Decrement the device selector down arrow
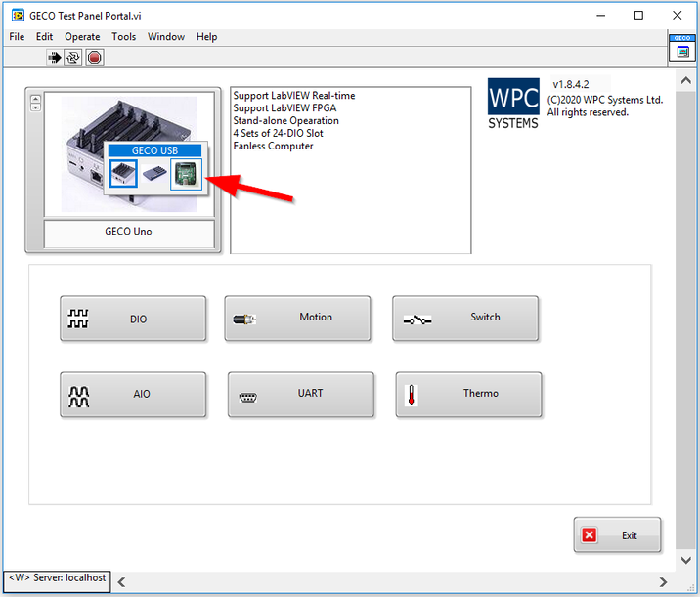Viewport: 700px width, 597px height. tap(36, 107)
